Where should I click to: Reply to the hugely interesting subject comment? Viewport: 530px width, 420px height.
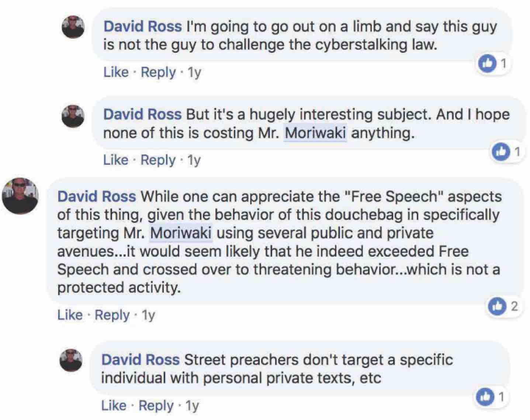point(158,160)
